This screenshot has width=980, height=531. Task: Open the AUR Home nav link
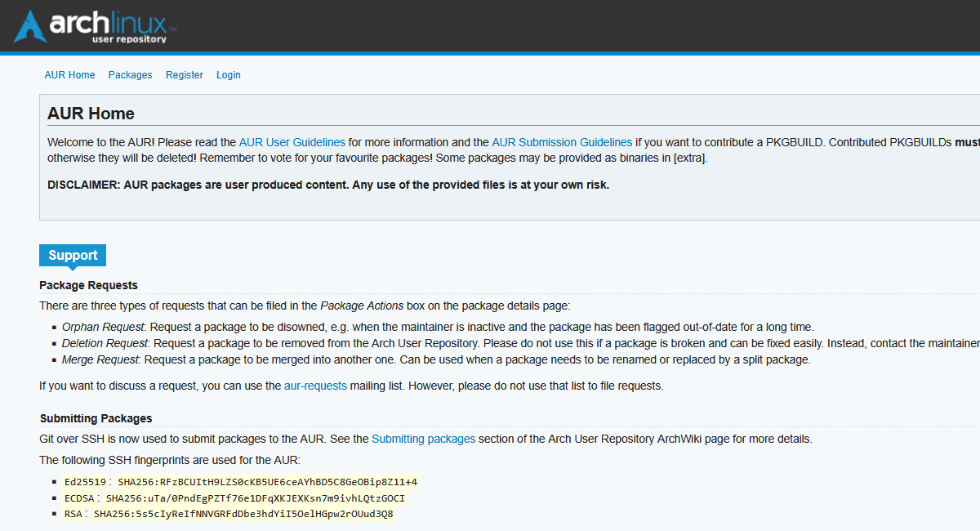coord(69,75)
